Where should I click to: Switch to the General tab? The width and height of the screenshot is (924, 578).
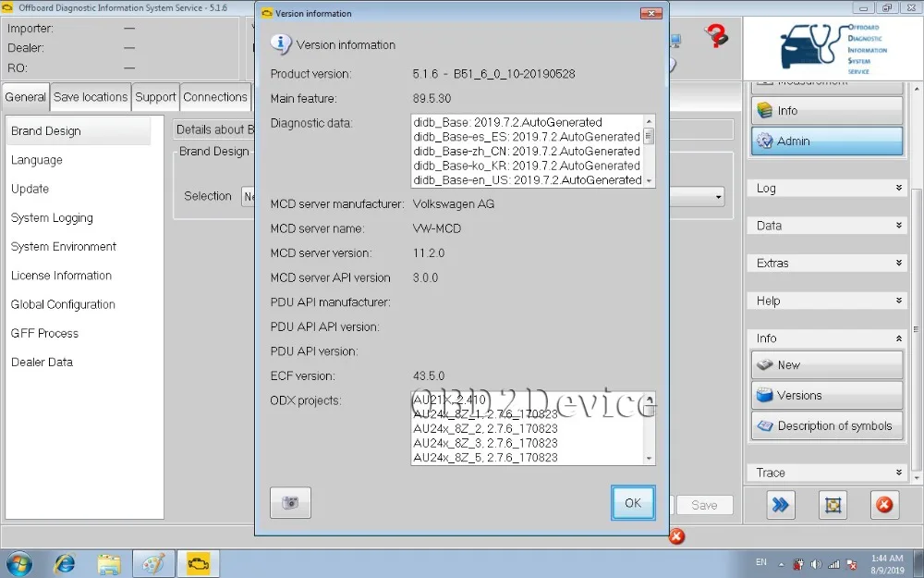pos(25,97)
